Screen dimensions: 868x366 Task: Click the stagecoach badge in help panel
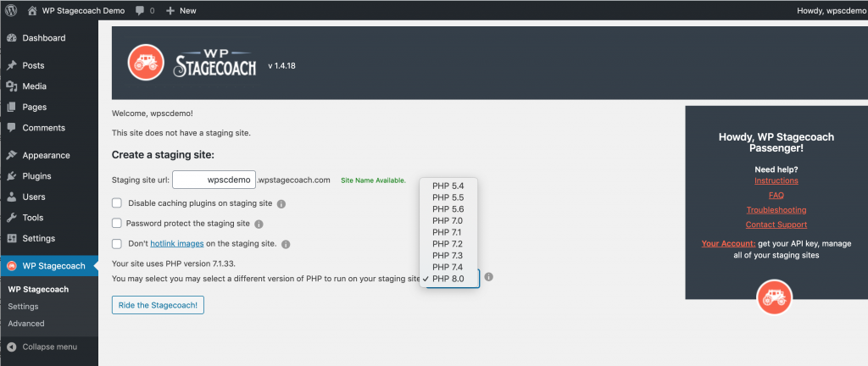[775, 297]
